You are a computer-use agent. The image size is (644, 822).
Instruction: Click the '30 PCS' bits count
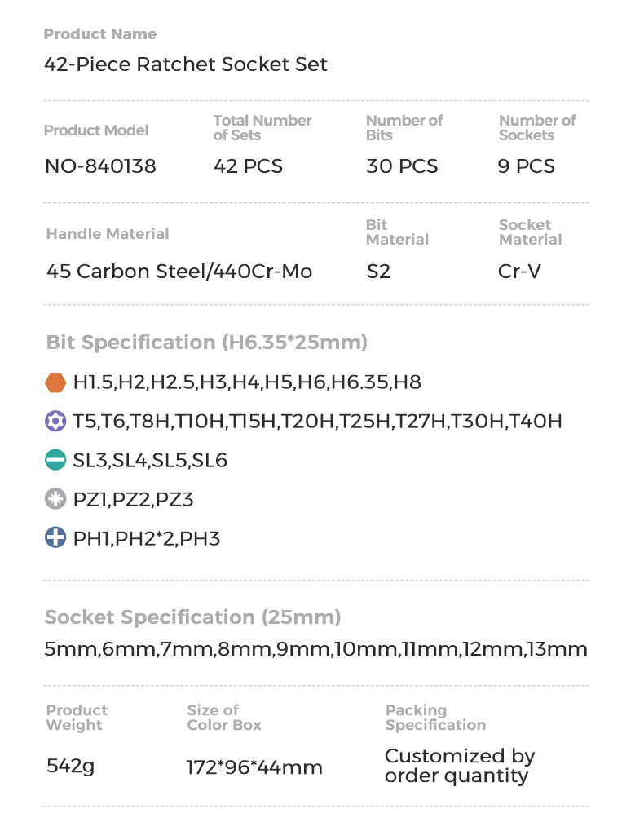click(402, 166)
